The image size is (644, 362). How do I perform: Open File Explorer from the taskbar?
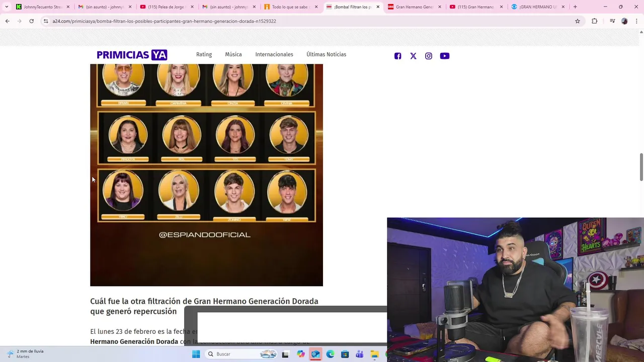click(x=374, y=354)
